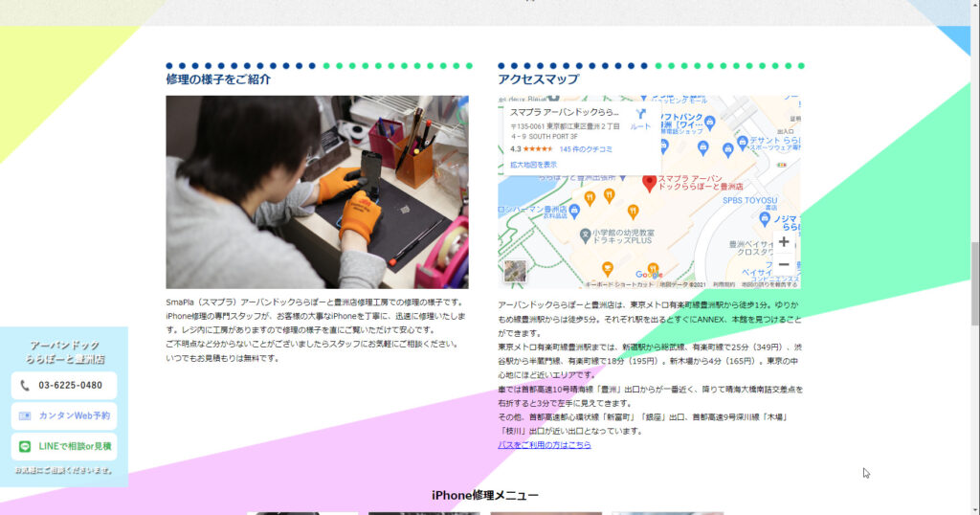Click アーバンドック ららぽーと豊洲店 sidebar title
The height and width of the screenshot is (515, 980).
(x=64, y=352)
